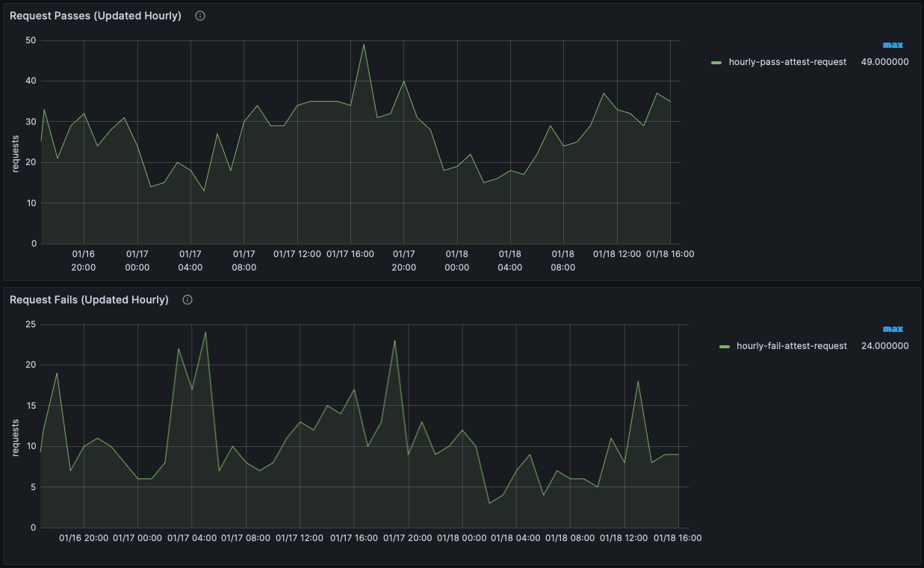The image size is (924, 568).
Task: Click the 'requests' y-axis label in Fails panel
Action: coord(16,438)
